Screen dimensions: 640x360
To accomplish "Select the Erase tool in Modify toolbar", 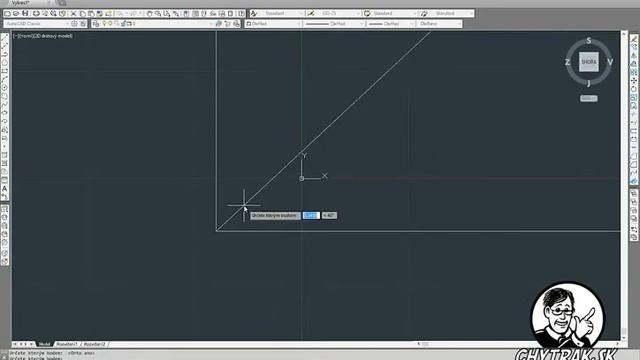I will coord(634,38).
